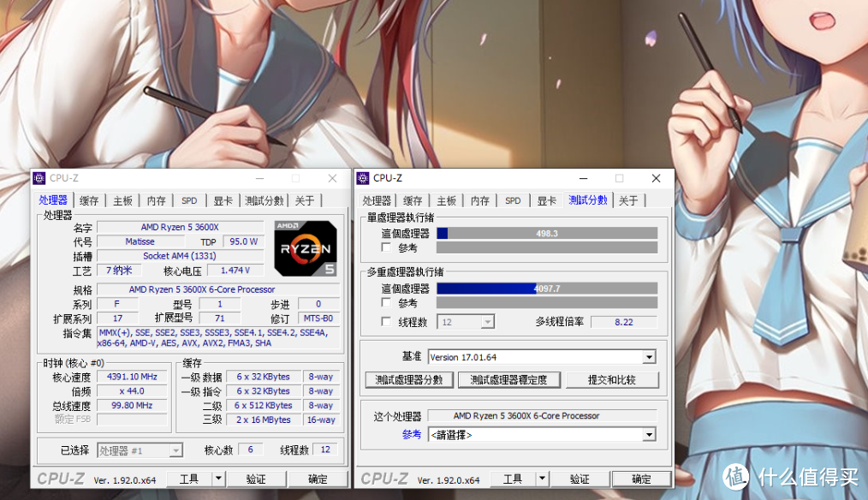Click empty reference bar under single-thread score
The image size is (868, 500).
coord(547,247)
